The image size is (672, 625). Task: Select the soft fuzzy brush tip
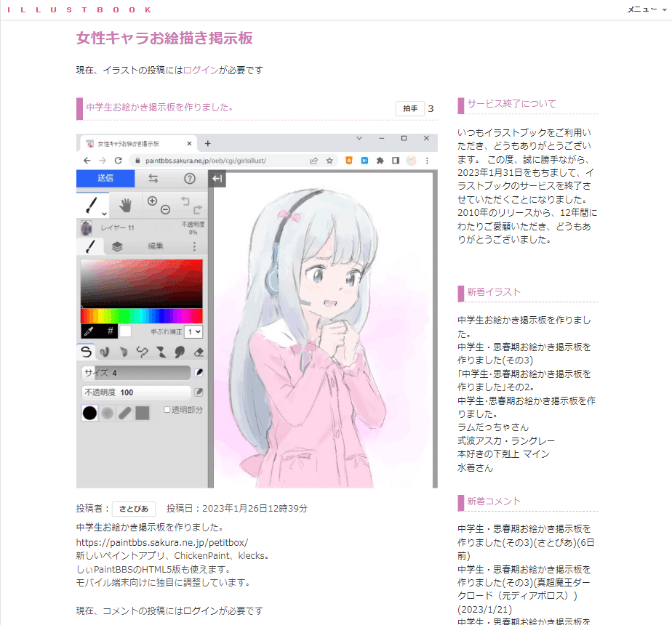pos(108,413)
